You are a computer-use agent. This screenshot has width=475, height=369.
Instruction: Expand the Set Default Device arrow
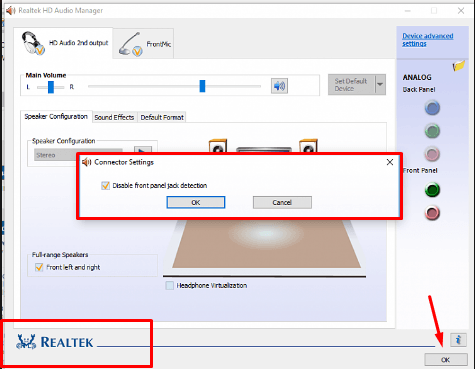click(x=380, y=85)
